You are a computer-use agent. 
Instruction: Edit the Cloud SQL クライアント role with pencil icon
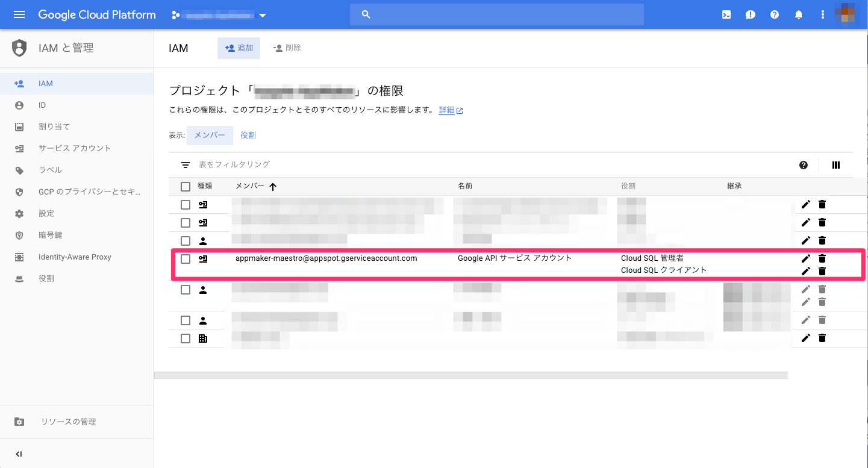[x=806, y=271]
